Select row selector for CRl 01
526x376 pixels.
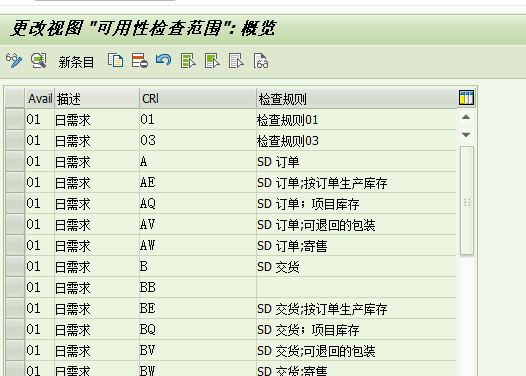(x=15, y=119)
